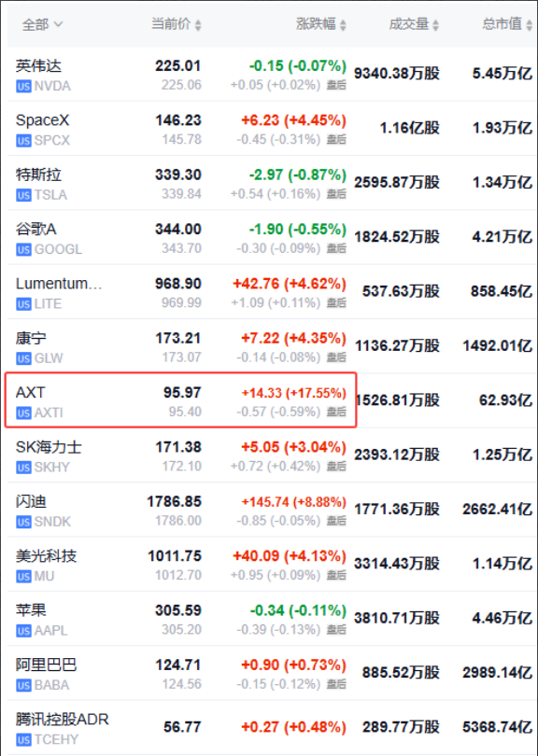Click 盘后 tag in SpaceX row

[336, 140]
